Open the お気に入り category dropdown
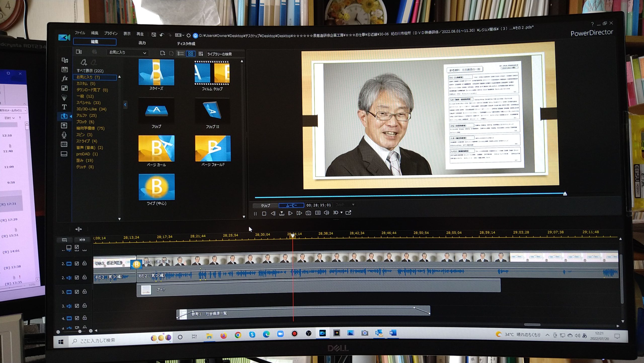644x363 pixels. click(128, 53)
